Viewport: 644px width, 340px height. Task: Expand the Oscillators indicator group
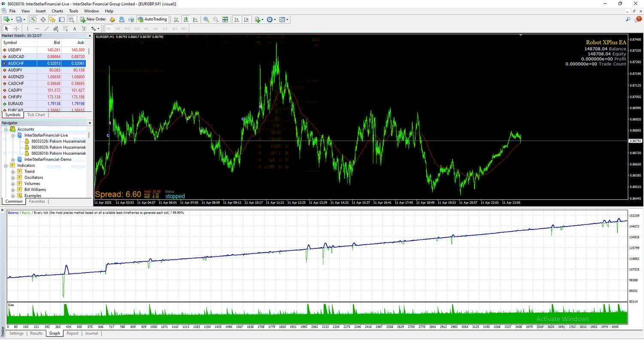tap(13, 178)
